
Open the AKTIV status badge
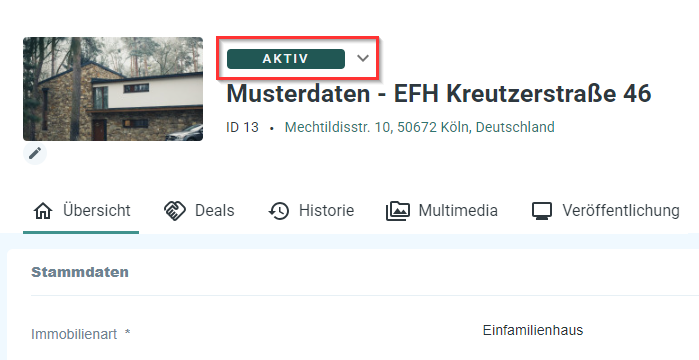[x=286, y=59]
